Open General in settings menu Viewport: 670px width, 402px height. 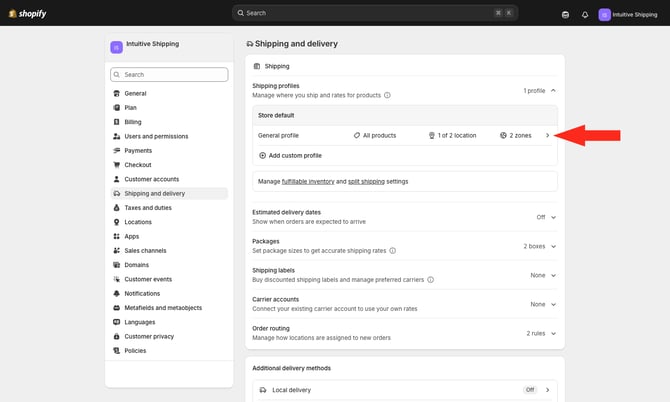click(169, 93)
